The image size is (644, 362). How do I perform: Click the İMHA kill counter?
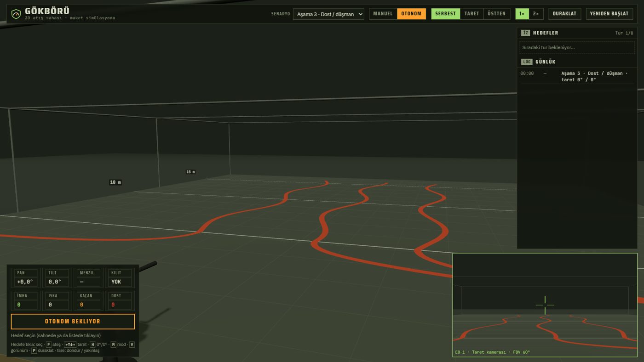26,301
